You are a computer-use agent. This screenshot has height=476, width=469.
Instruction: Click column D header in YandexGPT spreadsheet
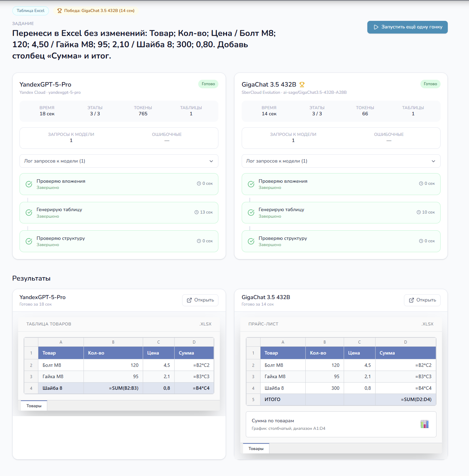(194, 342)
